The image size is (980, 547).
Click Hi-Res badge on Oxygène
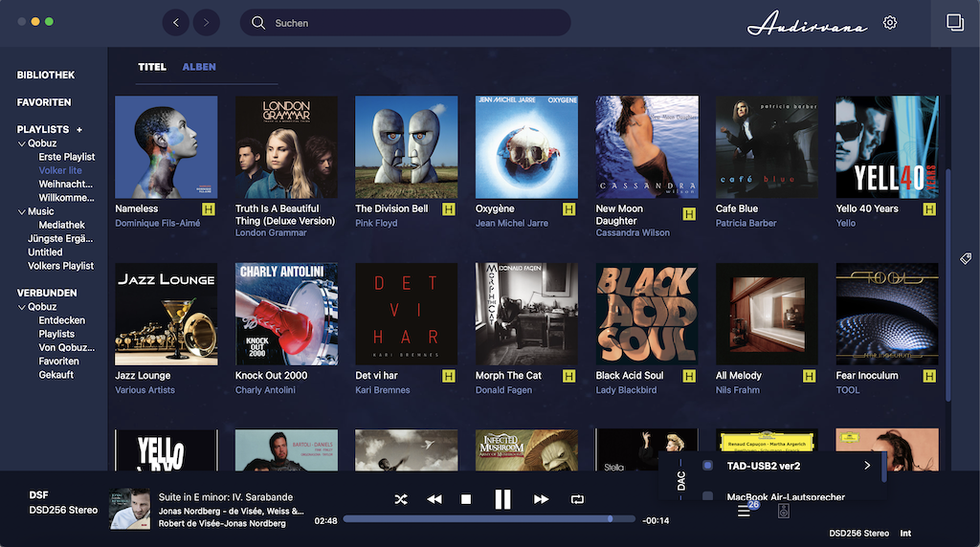click(568, 209)
